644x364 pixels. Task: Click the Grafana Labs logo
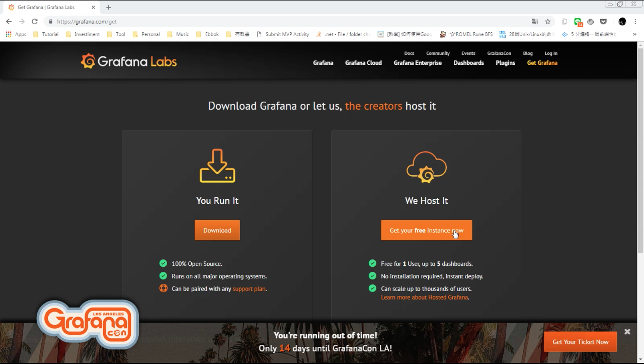pyautogui.click(x=129, y=61)
